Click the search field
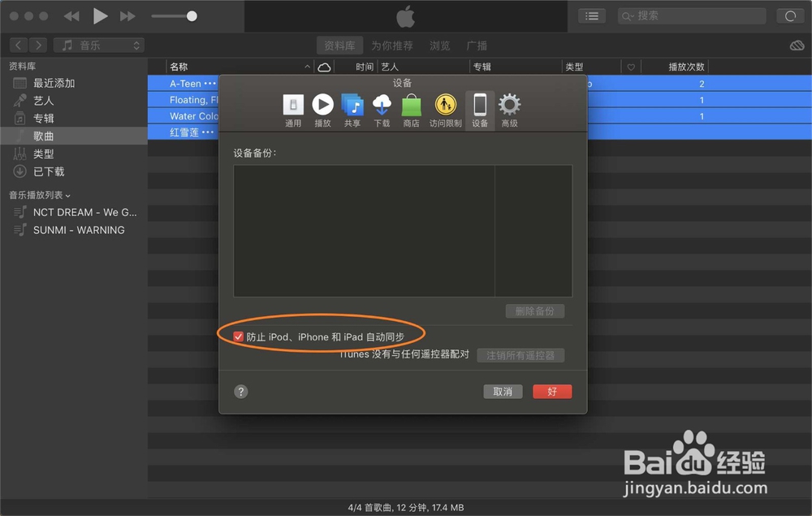This screenshot has height=516, width=812. point(692,16)
